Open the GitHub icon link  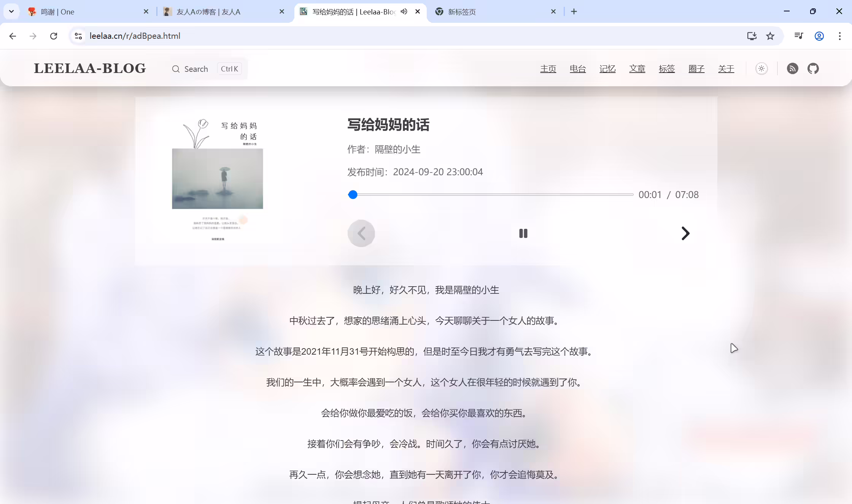(x=813, y=69)
